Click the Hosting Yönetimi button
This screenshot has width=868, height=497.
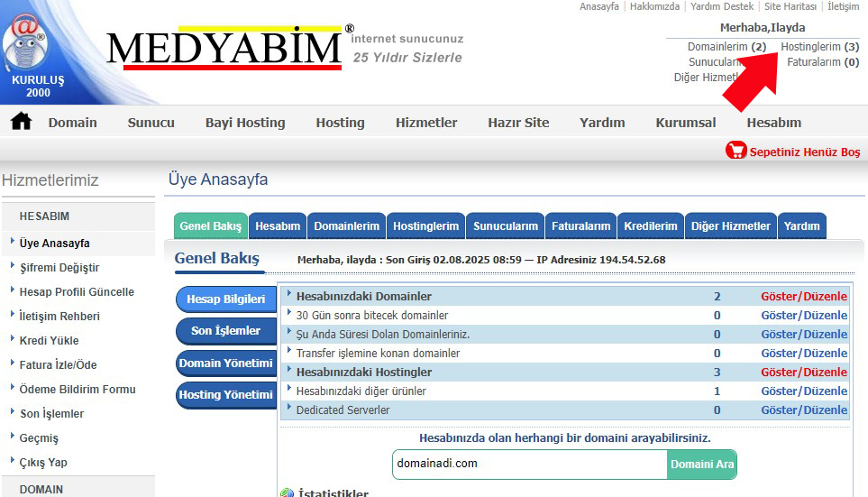click(226, 395)
